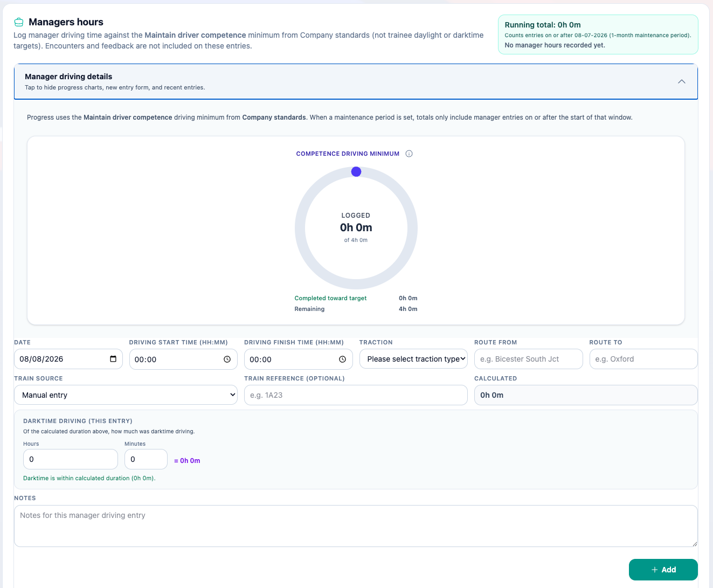
Task: Click the Train Reference optional field
Action: (x=356, y=395)
